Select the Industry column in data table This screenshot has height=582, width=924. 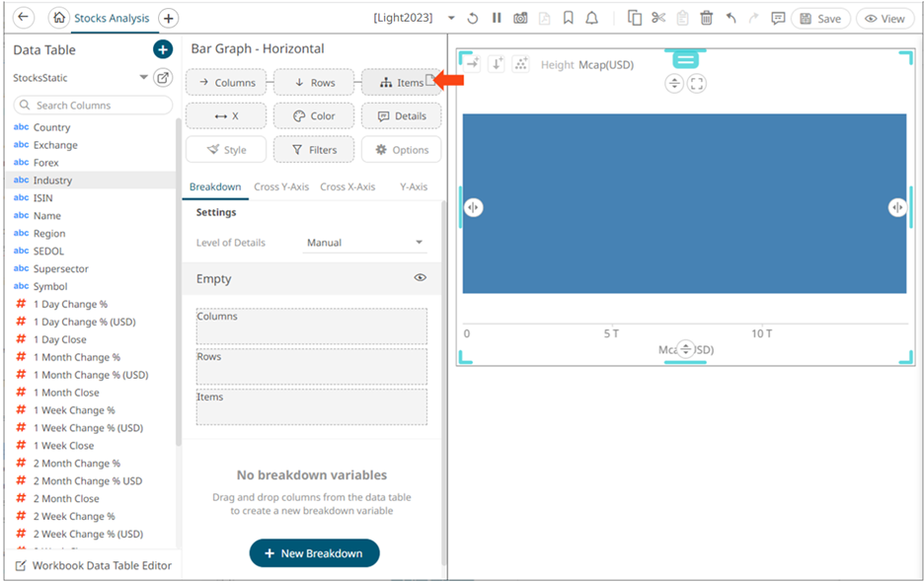coord(53,181)
